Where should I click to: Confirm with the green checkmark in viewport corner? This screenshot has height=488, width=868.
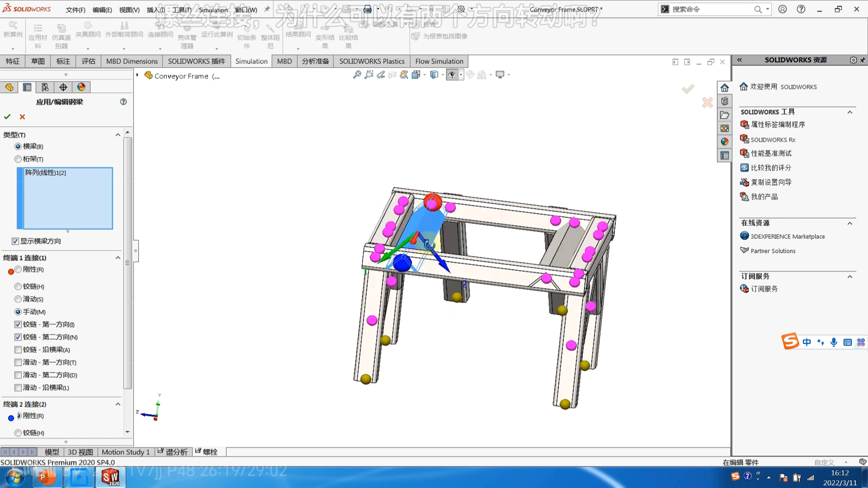688,89
